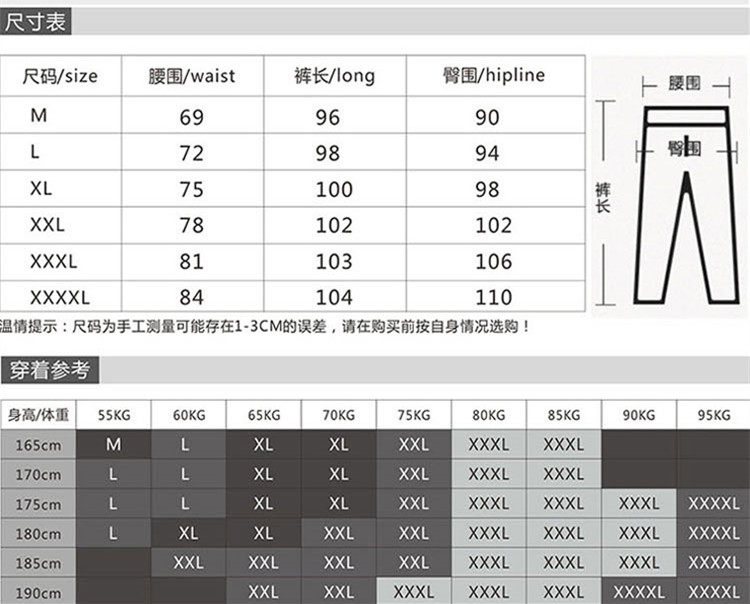Select the XXXXL size row label
The image size is (750, 604).
click(60, 297)
